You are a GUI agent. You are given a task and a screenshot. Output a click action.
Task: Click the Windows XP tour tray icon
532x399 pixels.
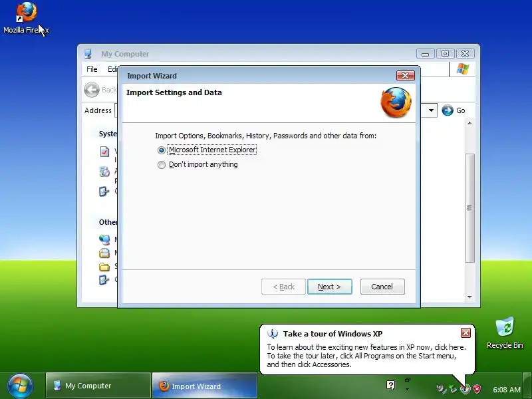466,389
